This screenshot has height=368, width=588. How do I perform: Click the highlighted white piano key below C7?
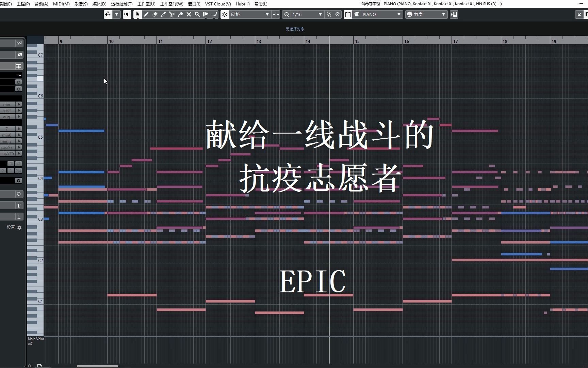(x=40, y=78)
